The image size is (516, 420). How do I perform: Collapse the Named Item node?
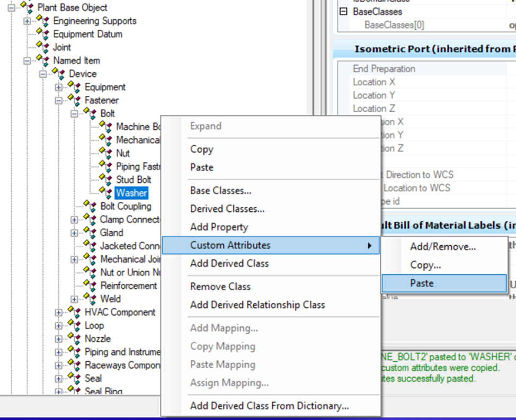pyautogui.click(x=27, y=61)
